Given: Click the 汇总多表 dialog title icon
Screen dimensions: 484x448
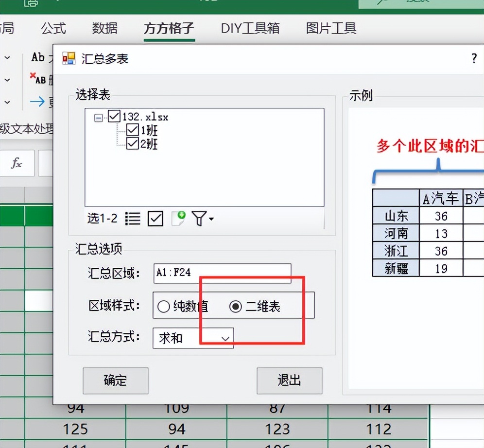Looking at the screenshot, I should coord(68,58).
